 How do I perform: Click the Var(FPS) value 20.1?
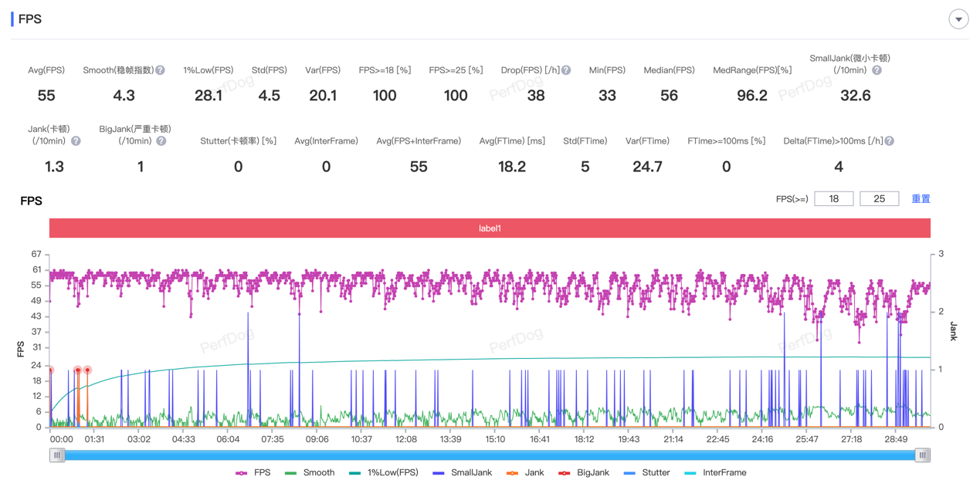323,96
